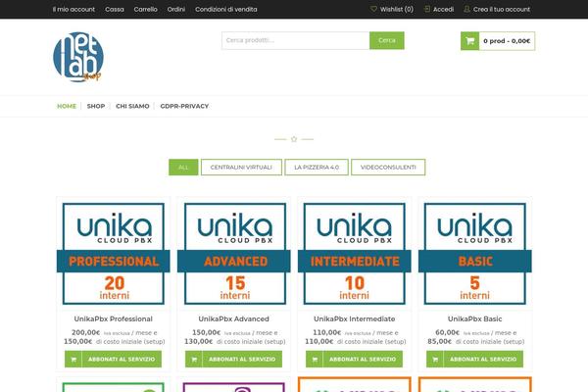Select the ALL filter tab
The height and width of the screenshot is (392, 588).
(183, 168)
